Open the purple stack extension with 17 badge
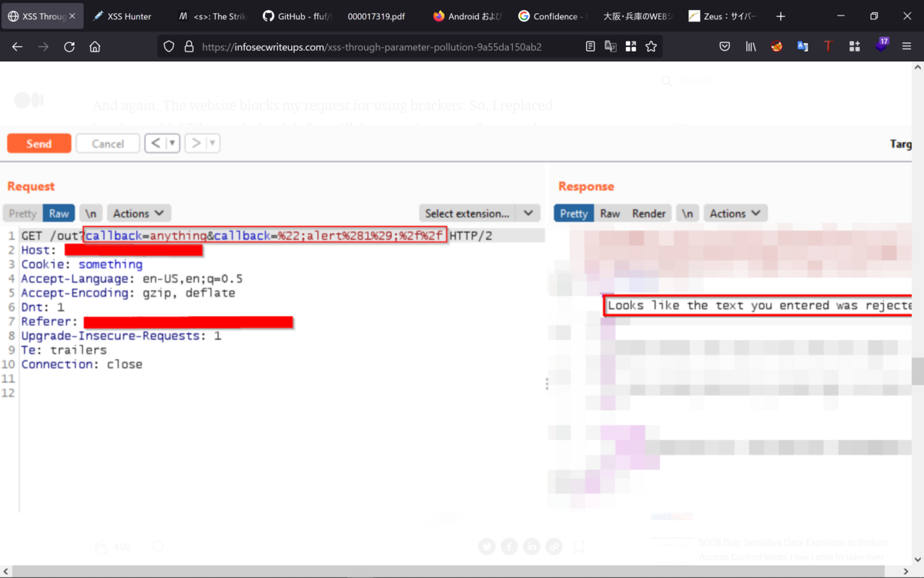The image size is (924, 578). [881, 46]
